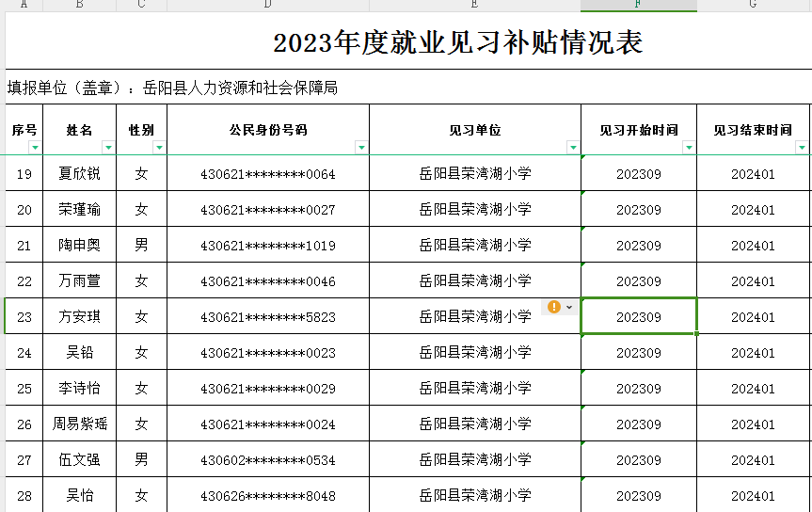Open the 见习单位 filter dropdown

coord(573,148)
